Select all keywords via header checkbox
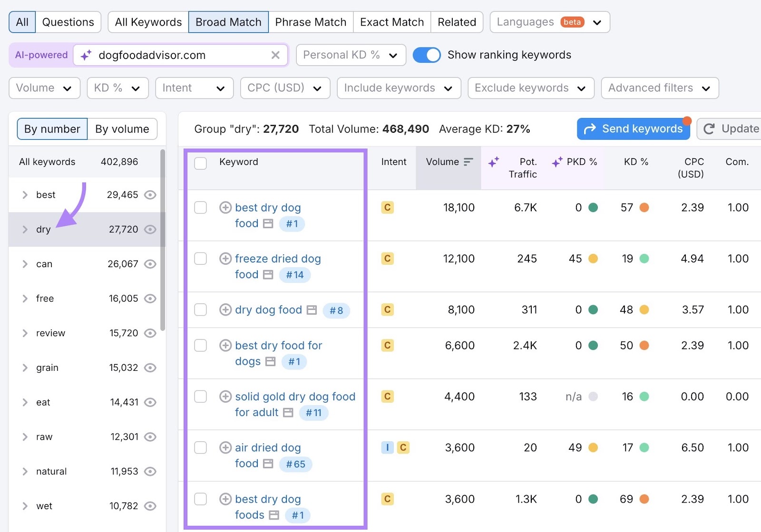The image size is (761, 532). 200,163
